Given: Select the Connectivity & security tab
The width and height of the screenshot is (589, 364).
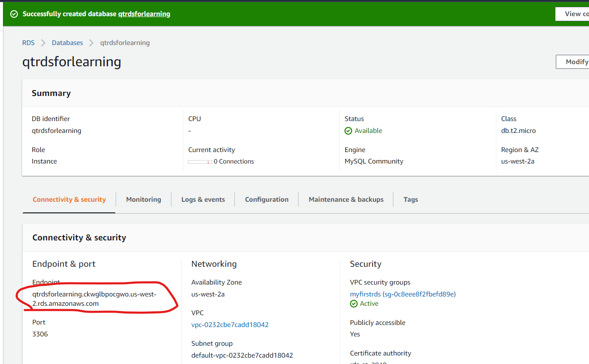Looking at the screenshot, I should coord(69,200).
